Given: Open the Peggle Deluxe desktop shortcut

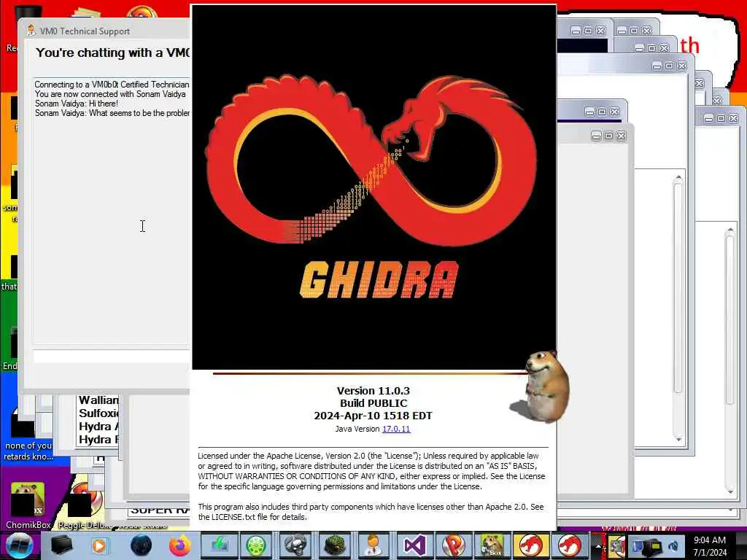Looking at the screenshot, I should pos(85,505).
